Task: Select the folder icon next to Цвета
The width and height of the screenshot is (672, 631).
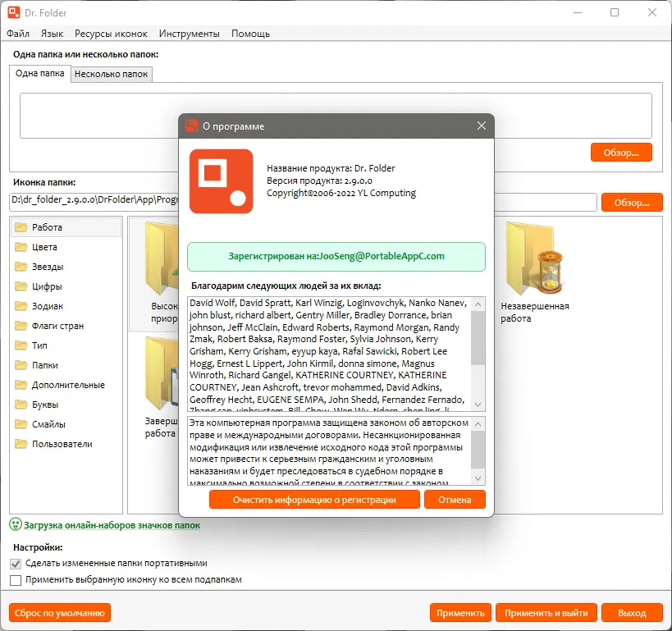Action: pyautogui.click(x=21, y=247)
